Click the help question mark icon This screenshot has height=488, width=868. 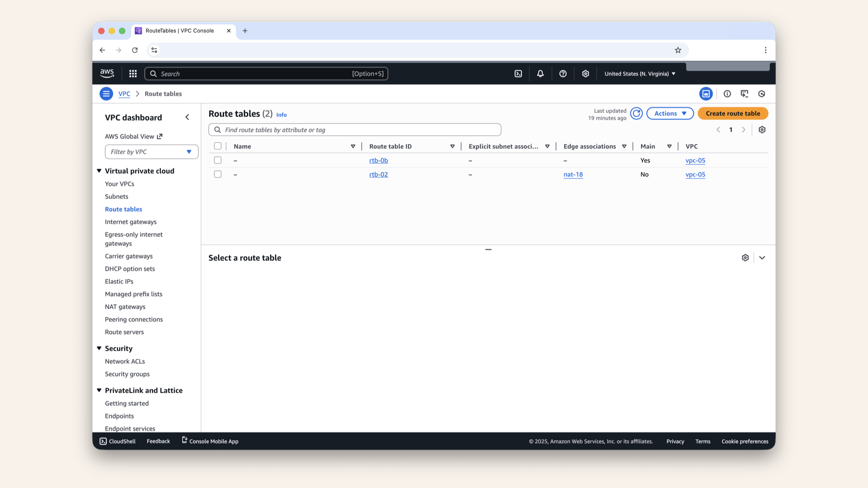click(x=563, y=74)
